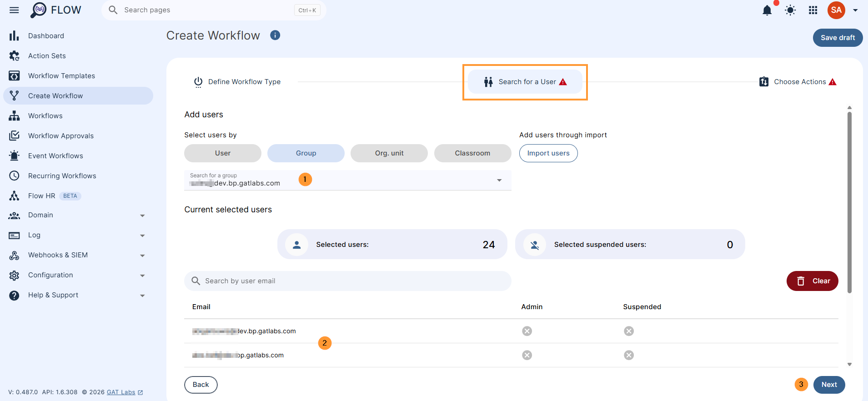Viewport: 868px width, 401px height.
Task: Click the Flow HR icon
Action: 14,195
